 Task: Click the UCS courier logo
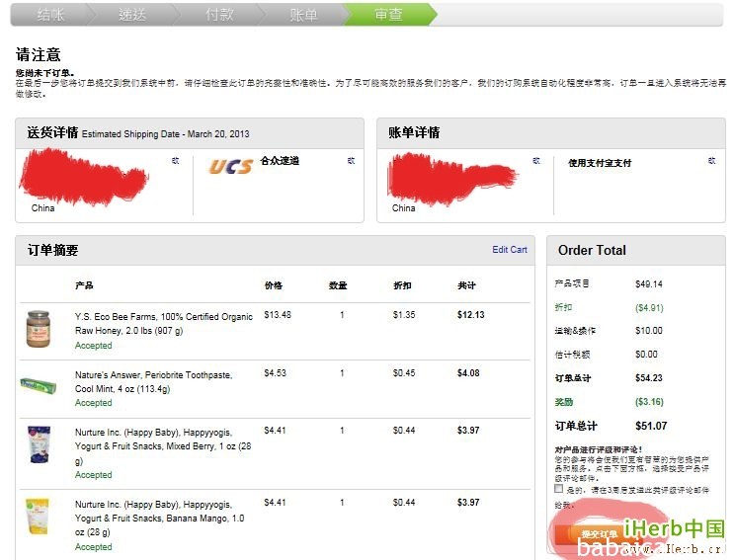click(229, 166)
